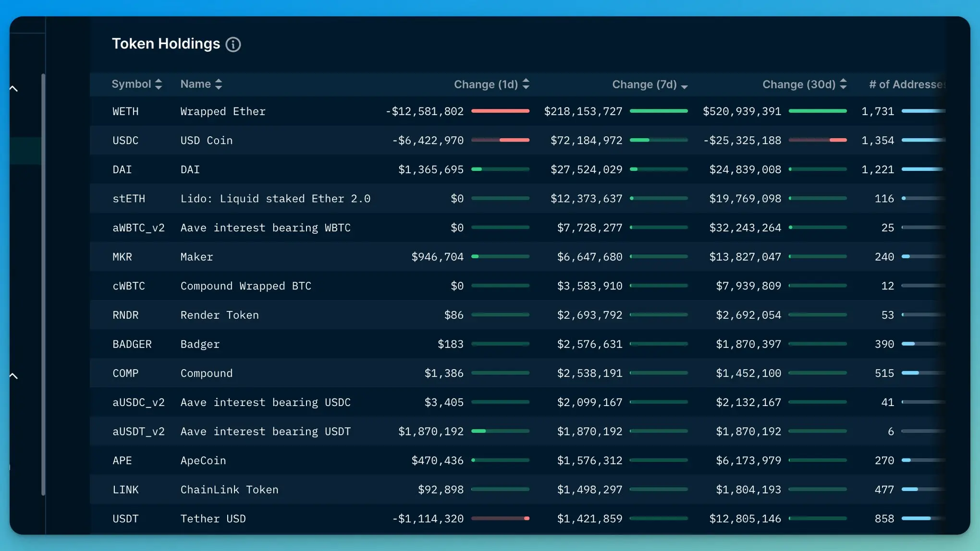Click the # of Addresses column header

907,84
